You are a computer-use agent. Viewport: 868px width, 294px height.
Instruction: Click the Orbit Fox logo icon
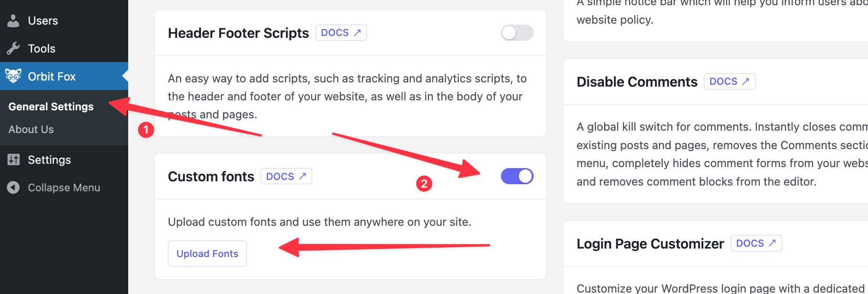(13, 76)
